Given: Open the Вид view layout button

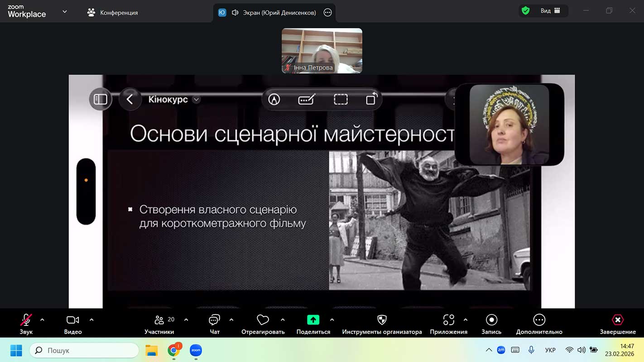Looking at the screenshot, I should click(550, 11).
